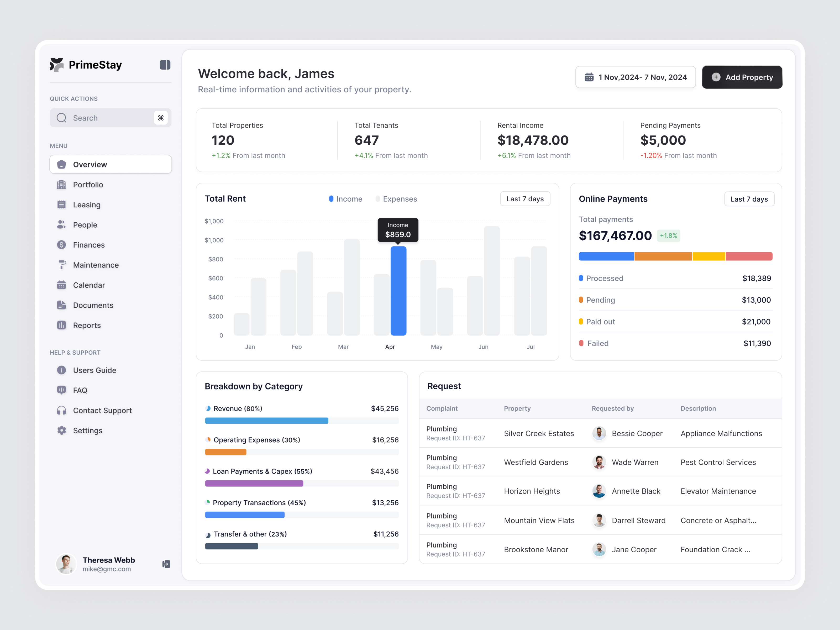Log out via the icon next to Theresa Webb

click(x=166, y=564)
